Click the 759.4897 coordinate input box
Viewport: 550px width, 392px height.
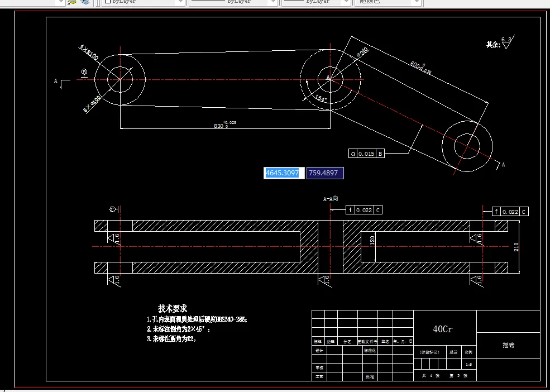point(325,173)
